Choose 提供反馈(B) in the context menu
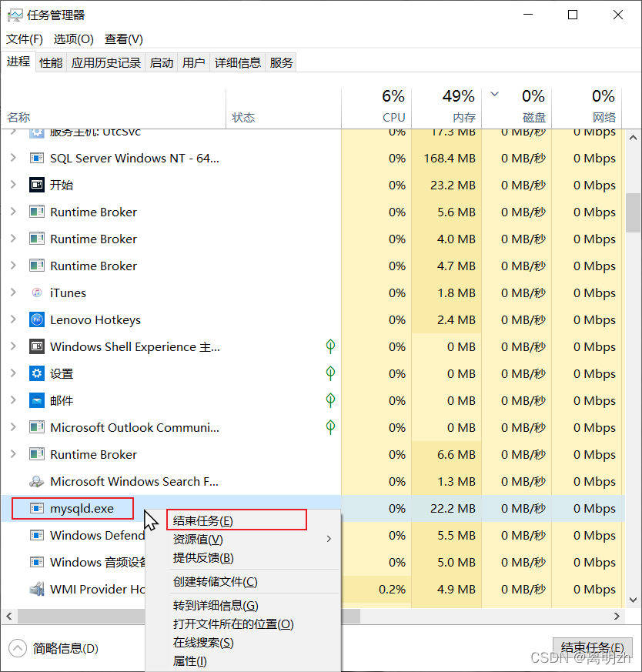Viewport: 642px width, 672px height. (243, 558)
